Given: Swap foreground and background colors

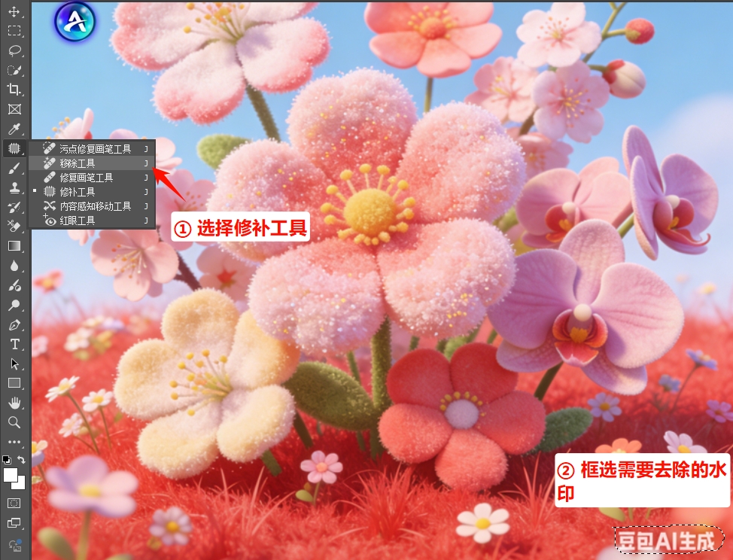Looking at the screenshot, I should pyautogui.click(x=22, y=460).
